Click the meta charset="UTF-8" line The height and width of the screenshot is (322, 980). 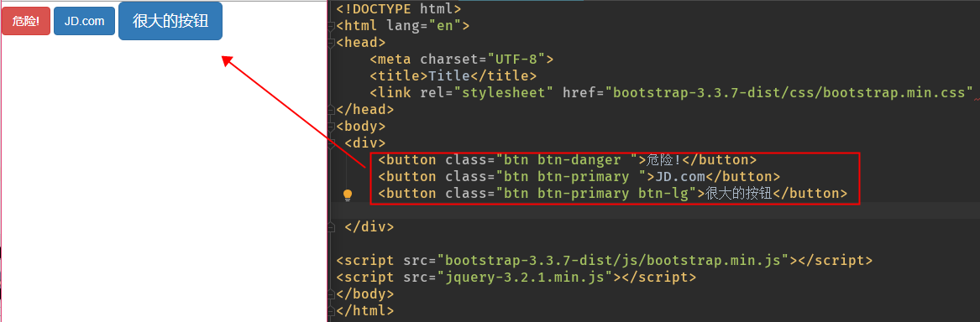[x=462, y=60]
